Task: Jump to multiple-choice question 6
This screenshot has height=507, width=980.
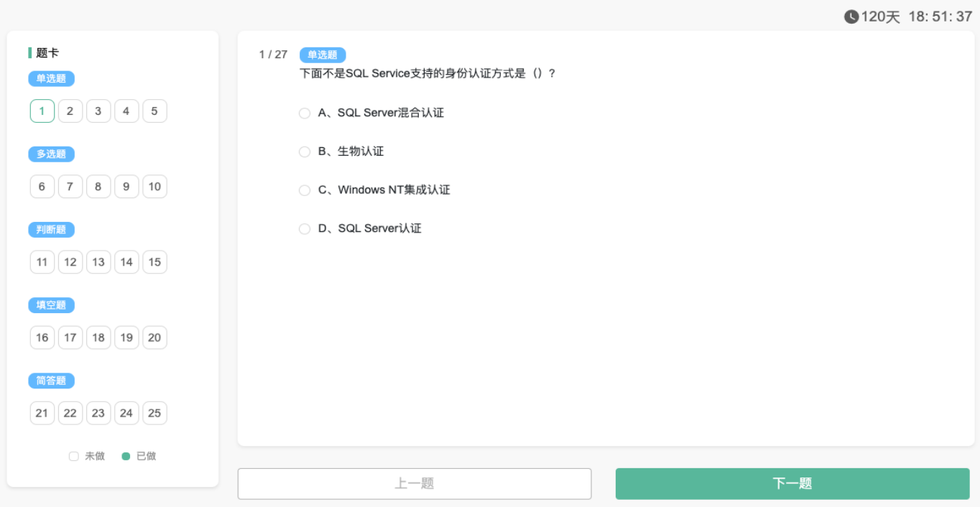Action: coord(42,187)
